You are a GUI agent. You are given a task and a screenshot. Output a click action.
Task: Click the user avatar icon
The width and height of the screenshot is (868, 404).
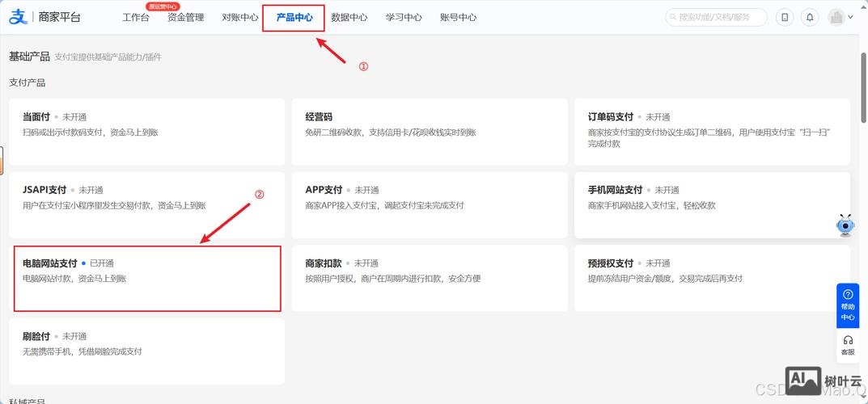[836, 17]
